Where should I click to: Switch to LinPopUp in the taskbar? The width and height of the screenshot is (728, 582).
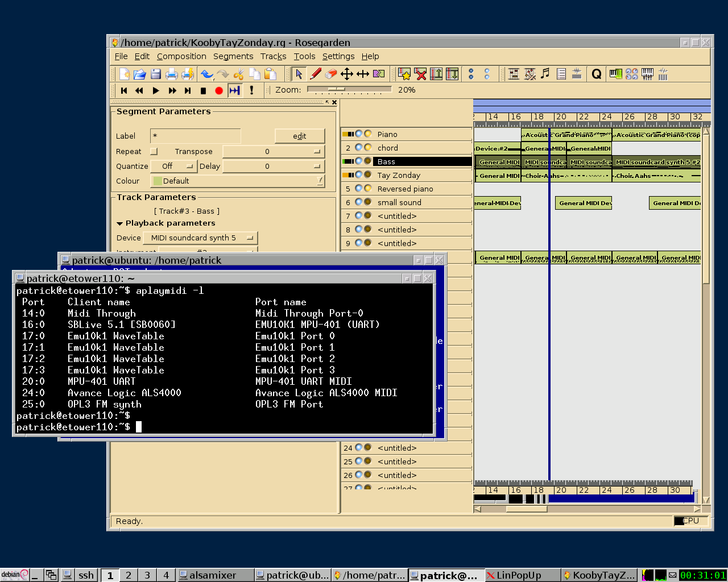(x=522, y=575)
